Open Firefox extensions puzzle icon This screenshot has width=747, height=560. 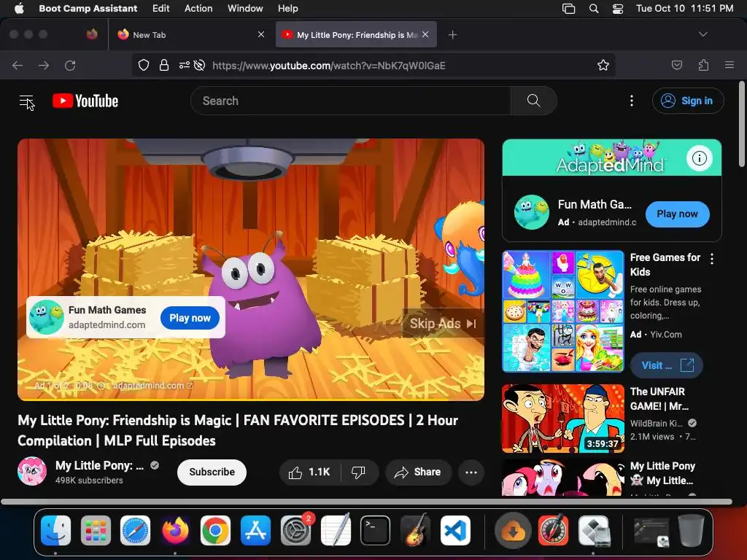704,65
